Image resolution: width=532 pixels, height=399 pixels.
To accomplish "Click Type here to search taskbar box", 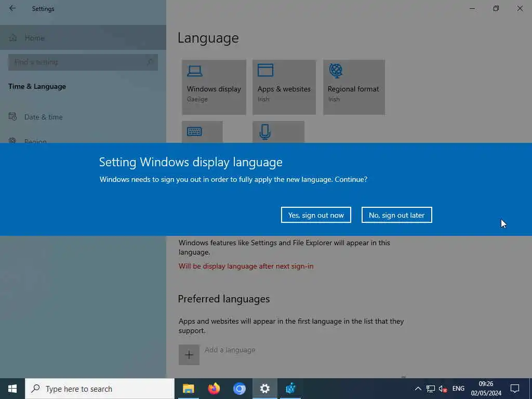I will 100,389.
